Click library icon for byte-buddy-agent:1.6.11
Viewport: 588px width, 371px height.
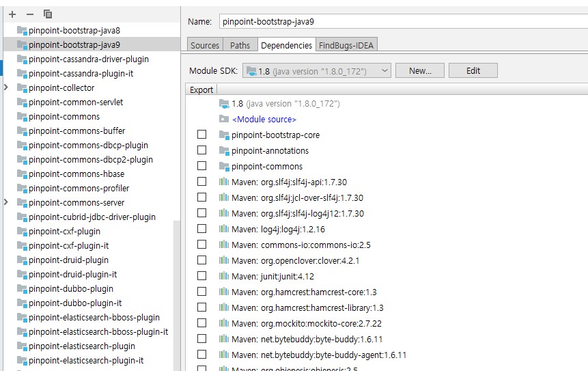click(224, 355)
